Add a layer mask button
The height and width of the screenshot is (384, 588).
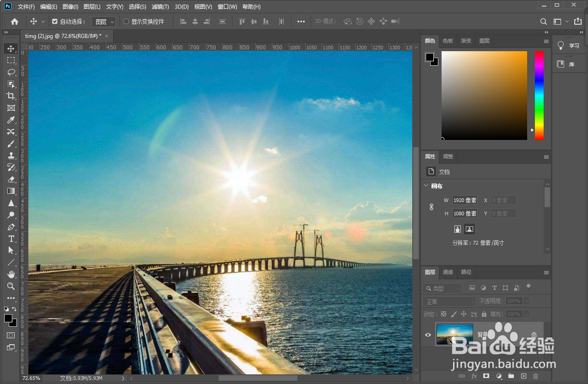point(486,376)
